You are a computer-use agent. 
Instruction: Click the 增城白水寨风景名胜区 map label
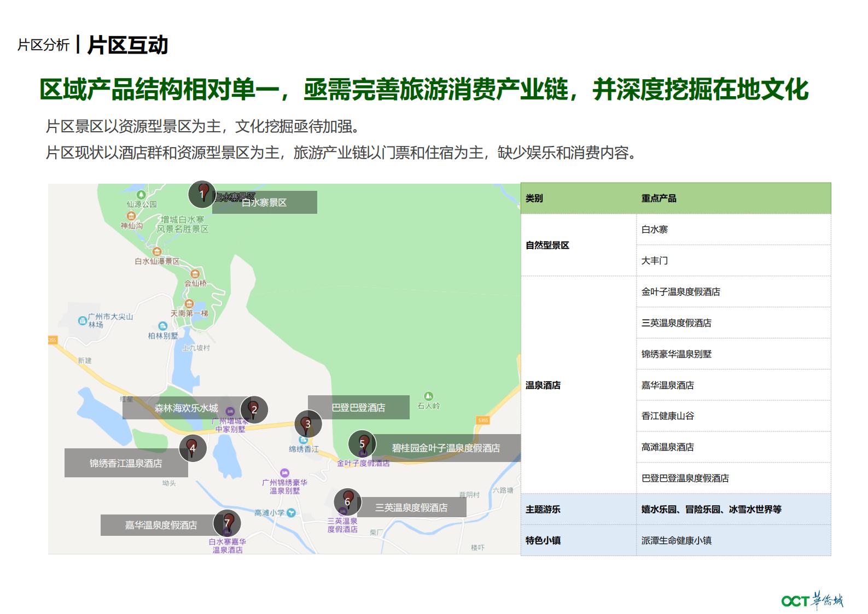coord(183,224)
